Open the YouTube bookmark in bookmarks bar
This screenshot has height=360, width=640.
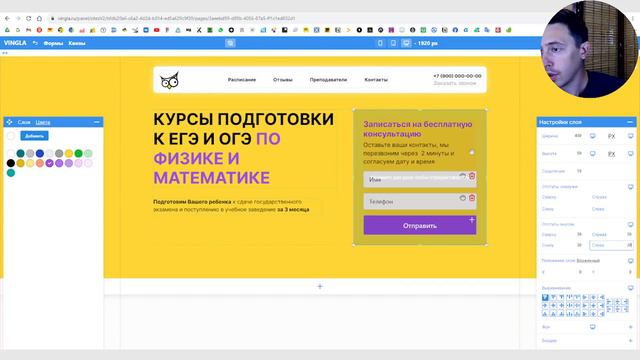tap(157, 30)
